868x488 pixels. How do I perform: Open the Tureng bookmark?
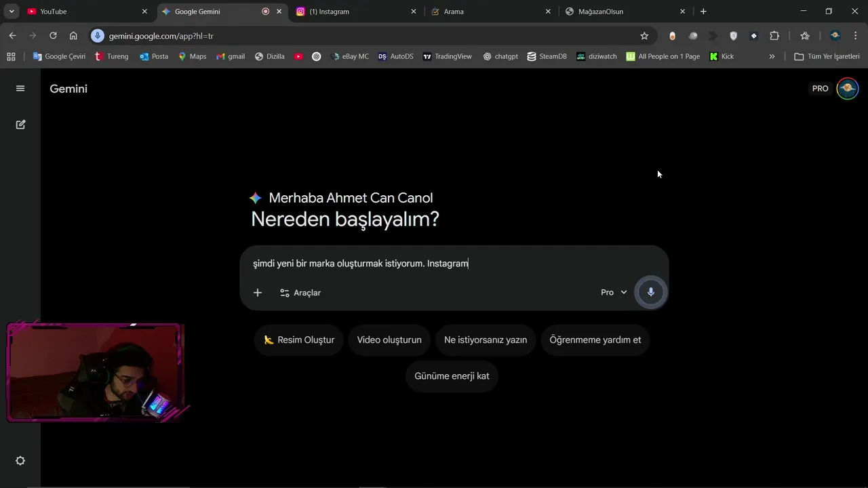[x=111, y=56]
